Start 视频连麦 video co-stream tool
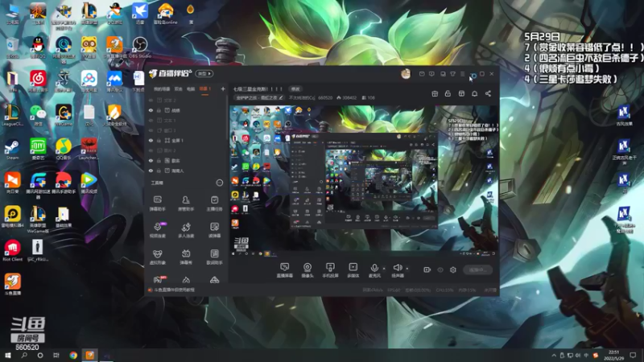Screen dimensions: 644x362 (x=157, y=230)
